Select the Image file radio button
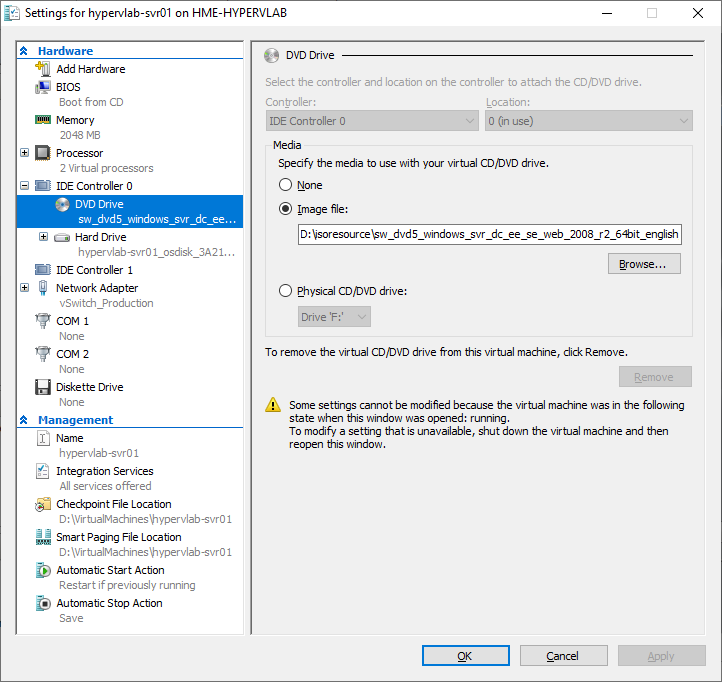Screen dimensions: 722x682 click(x=285, y=209)
